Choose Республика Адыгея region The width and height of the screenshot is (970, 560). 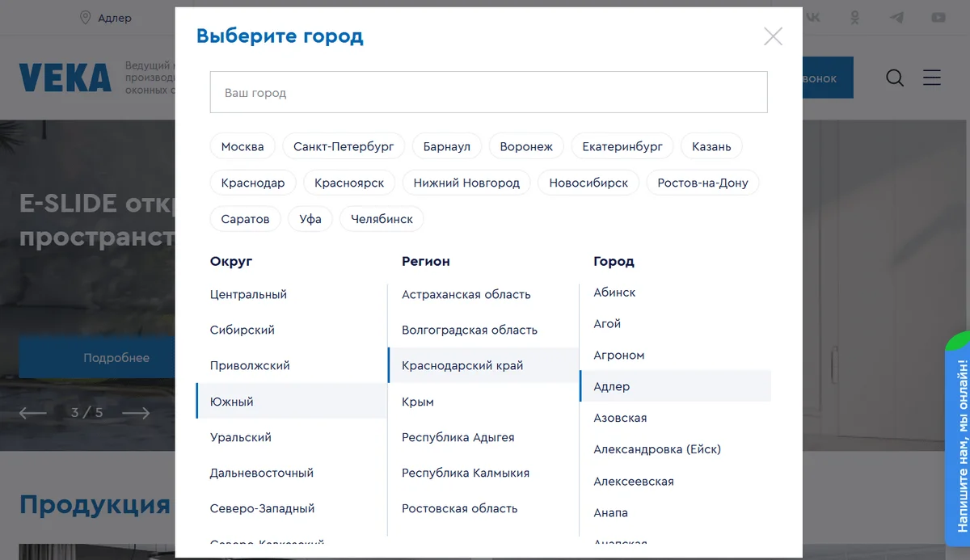point(483,436)
